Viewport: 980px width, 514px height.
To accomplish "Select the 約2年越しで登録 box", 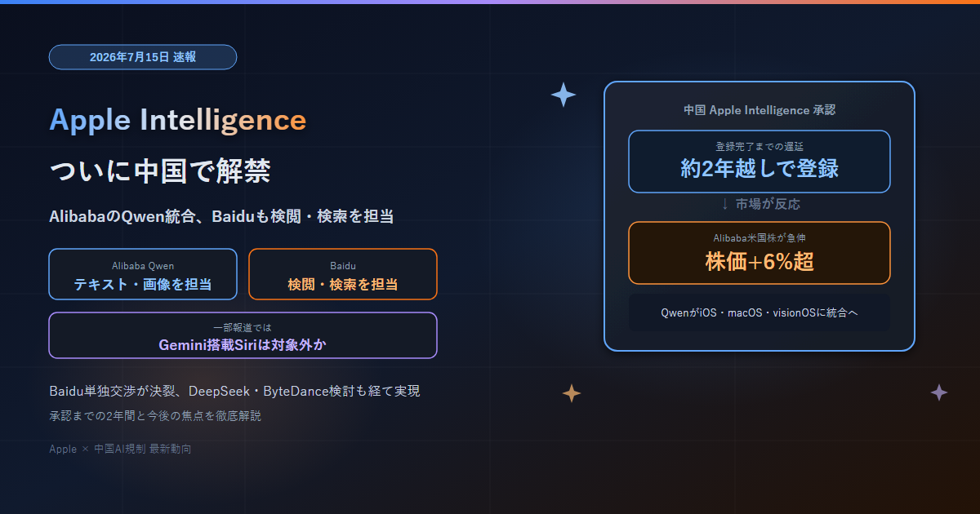I will pos(759,162).
